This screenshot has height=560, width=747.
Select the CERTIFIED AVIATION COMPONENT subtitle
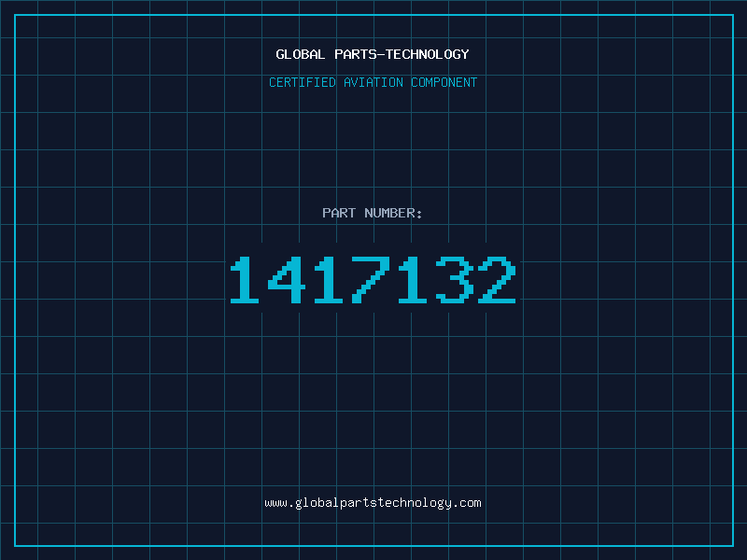click(x=373, y=82)
